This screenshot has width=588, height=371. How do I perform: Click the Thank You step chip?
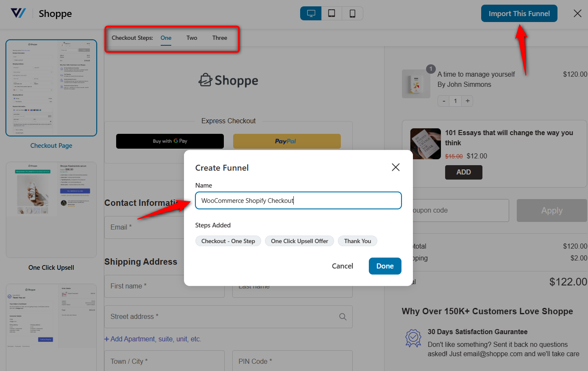tap(357, 241)
